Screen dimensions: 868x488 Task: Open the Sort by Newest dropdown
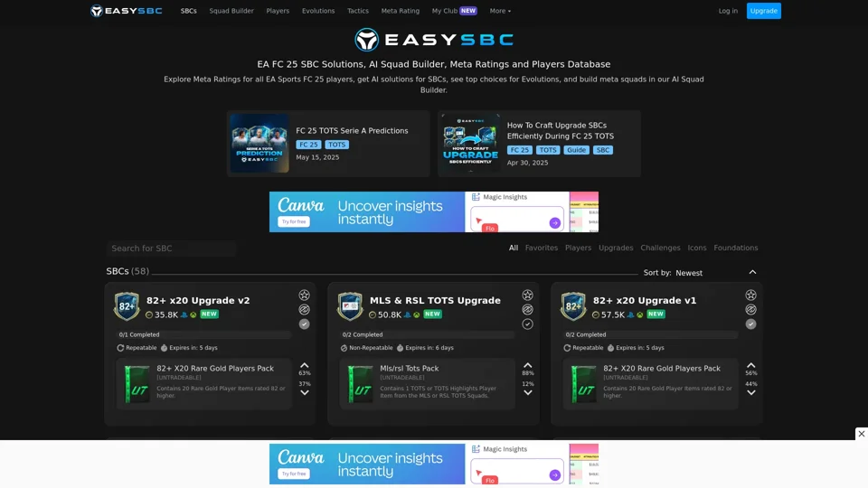point(689,273)
